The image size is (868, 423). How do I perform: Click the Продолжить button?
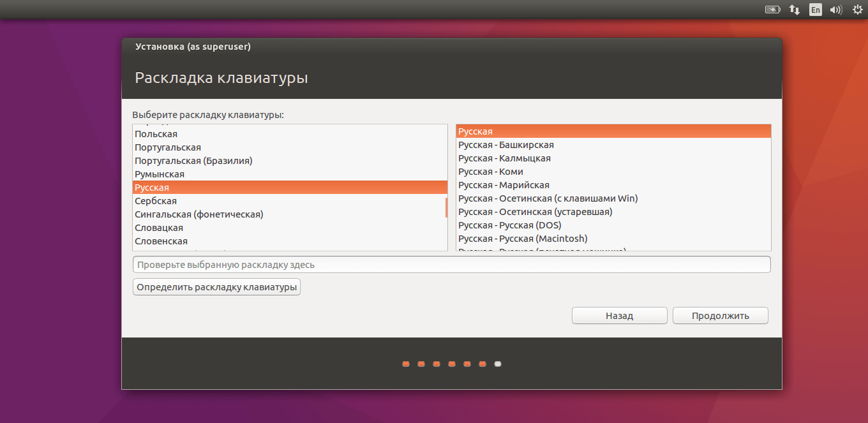pos(720,316)
